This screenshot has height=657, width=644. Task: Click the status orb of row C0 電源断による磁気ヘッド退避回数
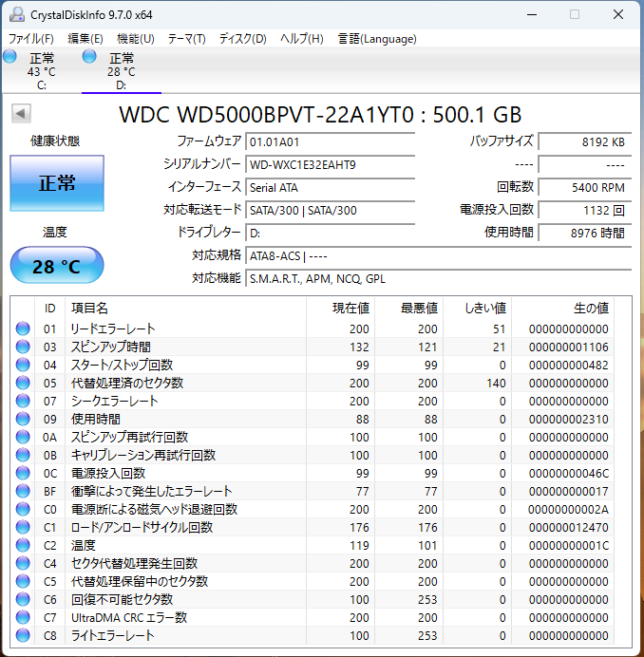pos(23,509)
